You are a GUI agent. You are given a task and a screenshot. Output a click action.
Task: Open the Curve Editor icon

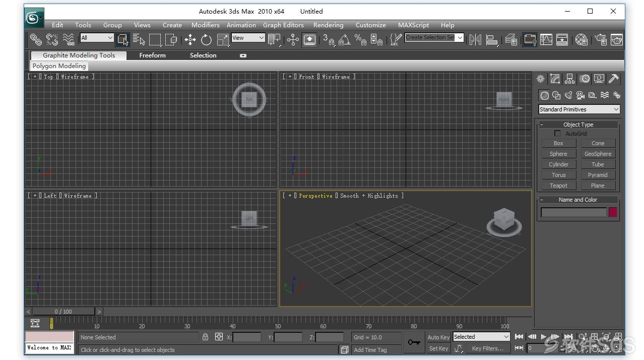point(546,39)
